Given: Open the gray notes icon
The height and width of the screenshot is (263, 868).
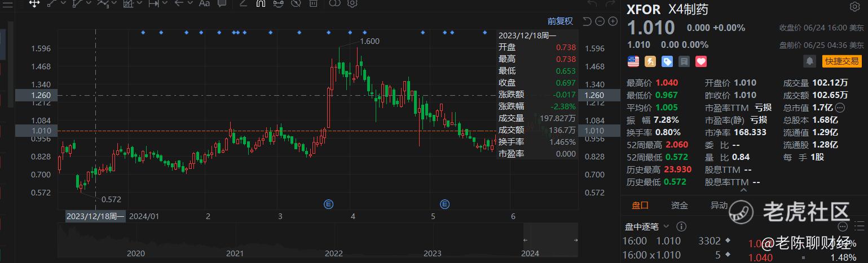Looking at the screenshot, I should [684, 61].
